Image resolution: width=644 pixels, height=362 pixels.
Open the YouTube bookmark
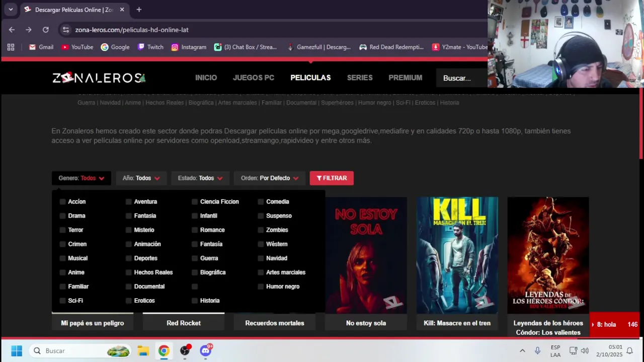coord(77,47)
